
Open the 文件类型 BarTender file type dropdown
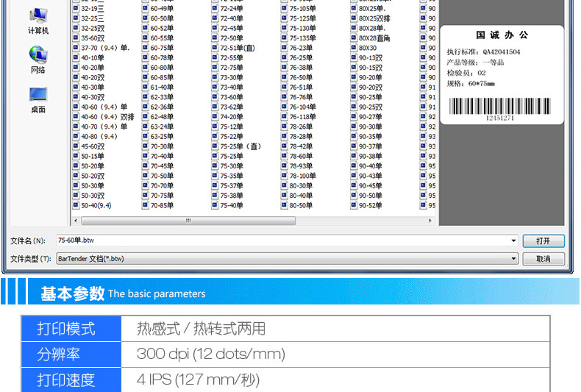coord(513,259)
